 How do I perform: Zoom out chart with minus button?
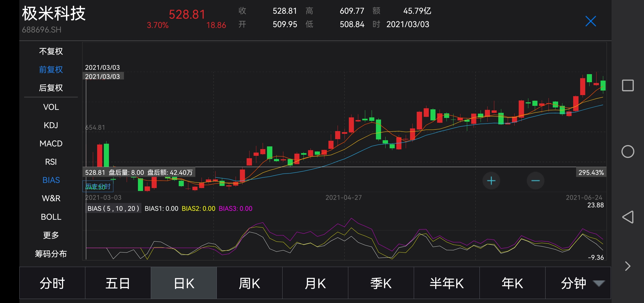(x=535, y=181)
